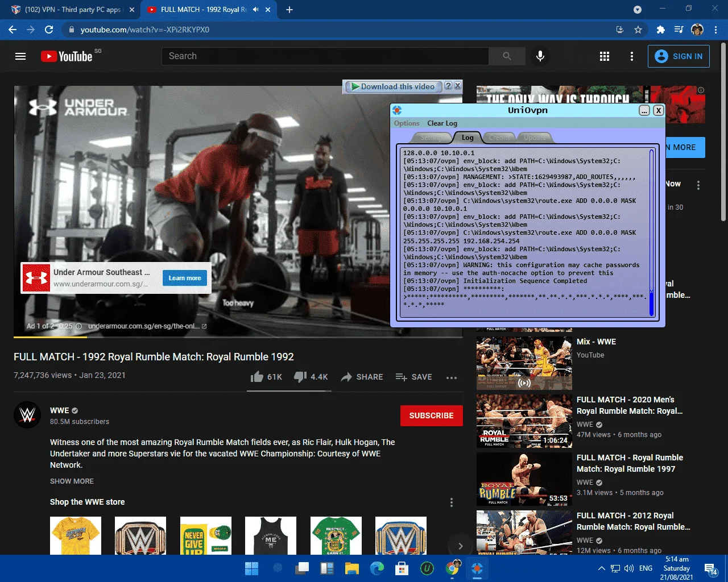Viewport: 728px width, 582px height.
Task: Open more actions ellipsis under video
Action: coord(452,377)
